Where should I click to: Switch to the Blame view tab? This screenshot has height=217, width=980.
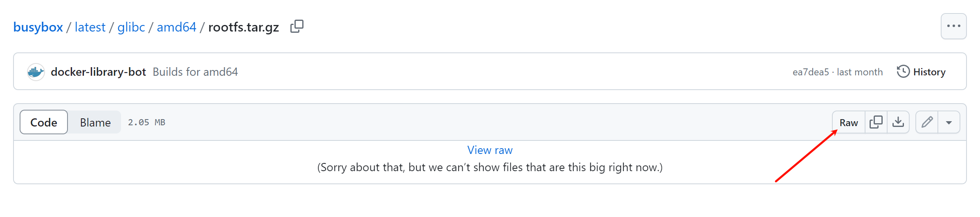point(95,122)
